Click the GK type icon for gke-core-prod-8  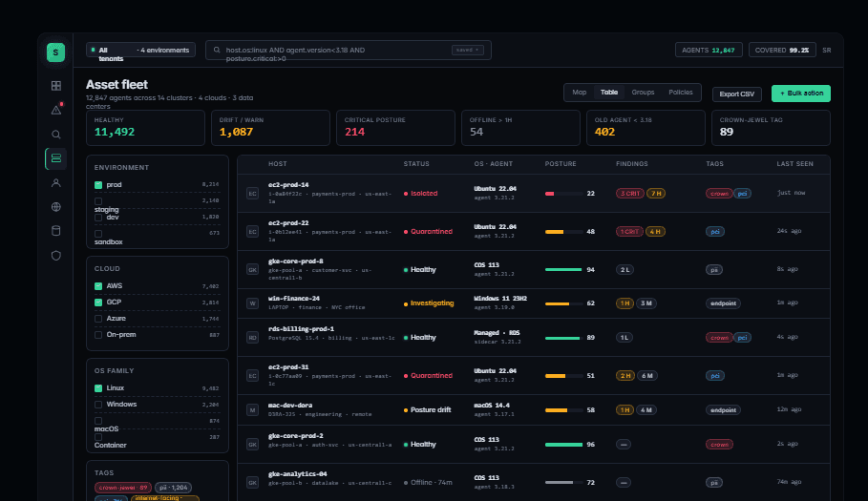pos(252,270)
